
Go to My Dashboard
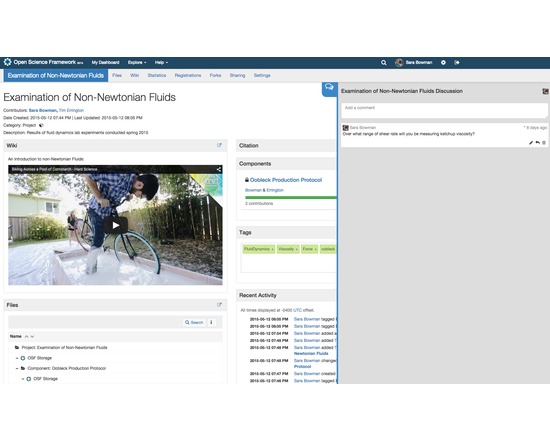point(105,62)
